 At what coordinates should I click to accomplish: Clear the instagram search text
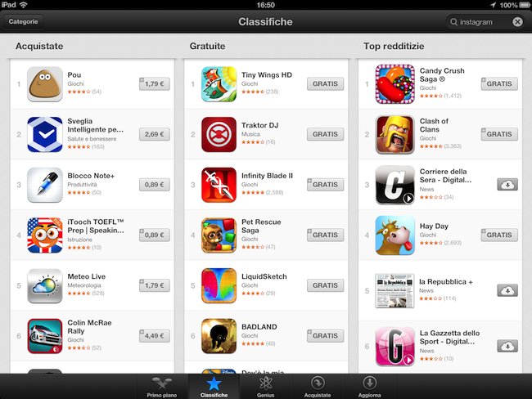tap(517, 22)
